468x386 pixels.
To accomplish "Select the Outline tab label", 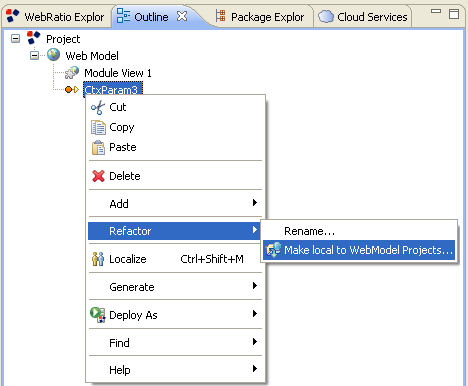I will [x=151, y=17].
